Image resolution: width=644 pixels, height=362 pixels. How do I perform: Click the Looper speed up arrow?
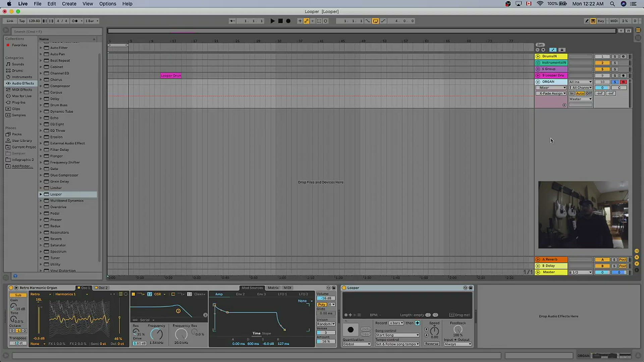[x=426, y=329]
